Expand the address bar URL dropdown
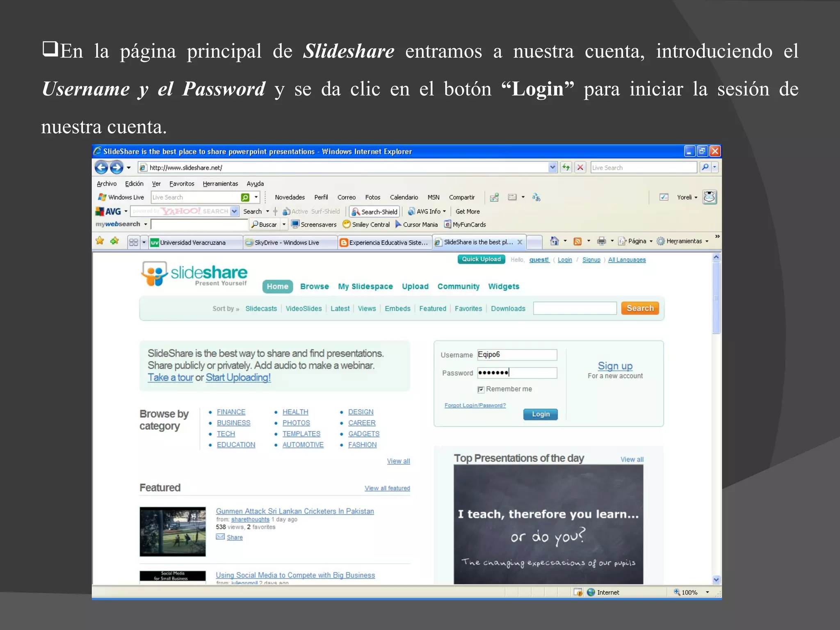 pos(552,167)
